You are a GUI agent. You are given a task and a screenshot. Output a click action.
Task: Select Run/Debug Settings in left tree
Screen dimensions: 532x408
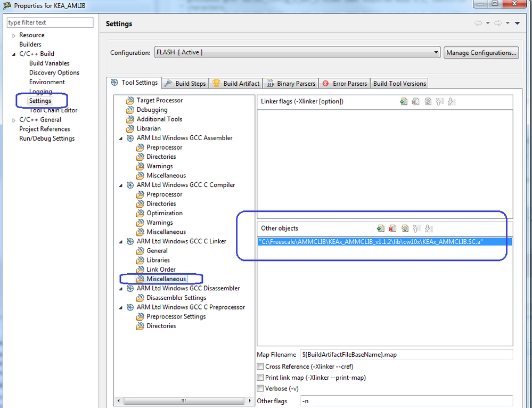(x=47, y=139)
